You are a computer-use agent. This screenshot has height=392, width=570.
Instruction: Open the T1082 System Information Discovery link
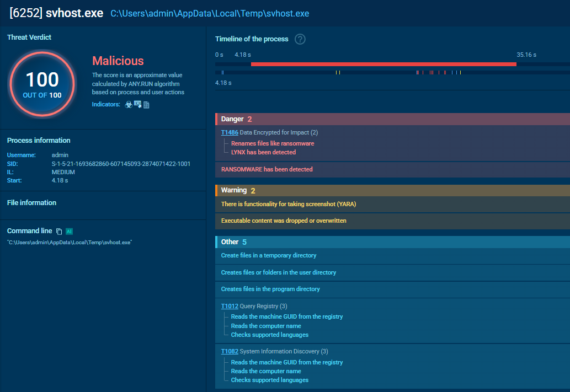(x=230, y=352)
